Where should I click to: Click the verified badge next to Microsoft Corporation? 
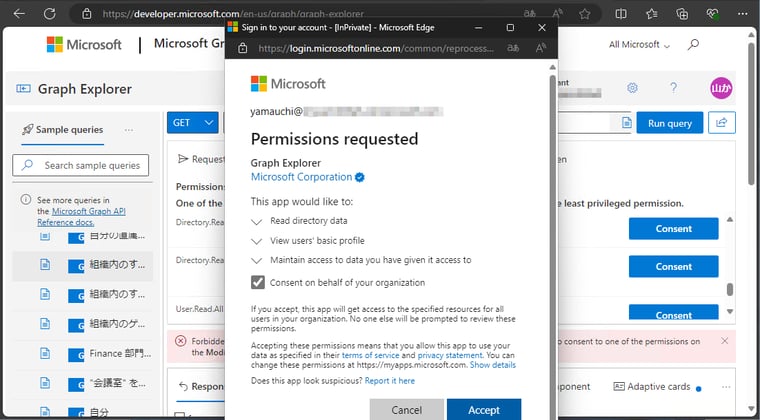359,177
